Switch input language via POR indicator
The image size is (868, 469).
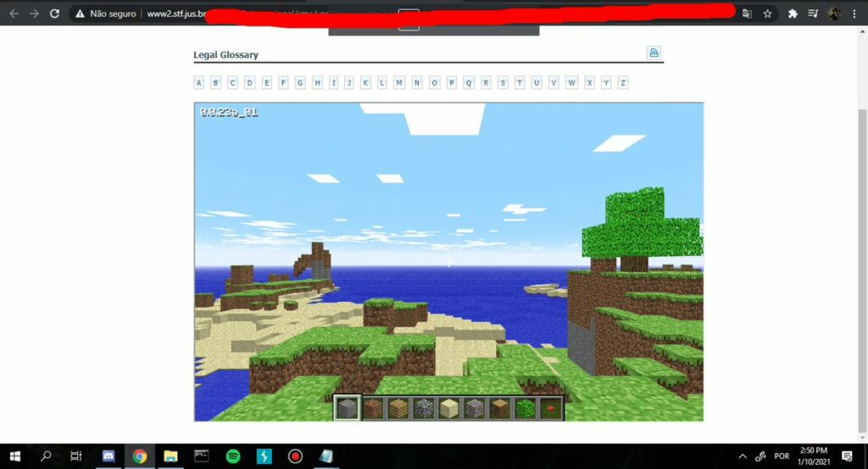coord(782,456)
